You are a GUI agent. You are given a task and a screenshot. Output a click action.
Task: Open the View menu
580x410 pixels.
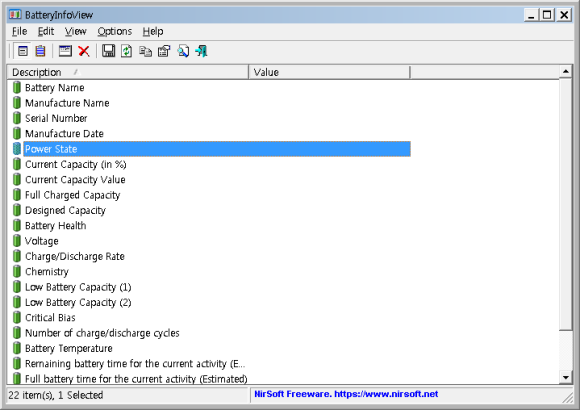pyautogui.click(x=75, y=31)
